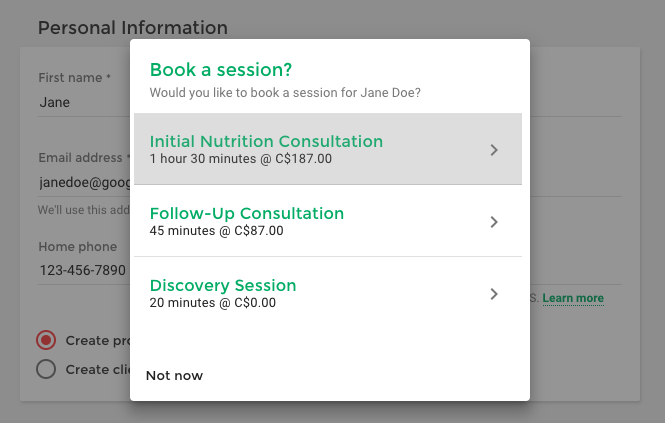Click the 'Book a session?' dialog heading
Screen dimensions: 665x423
[x=221, y=70]
